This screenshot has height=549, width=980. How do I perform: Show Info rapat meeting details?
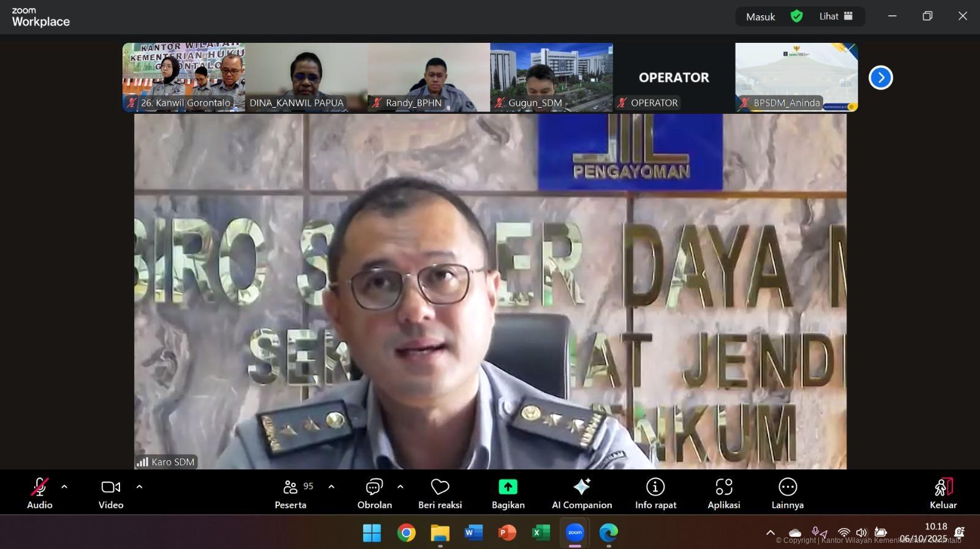(655, 493)
